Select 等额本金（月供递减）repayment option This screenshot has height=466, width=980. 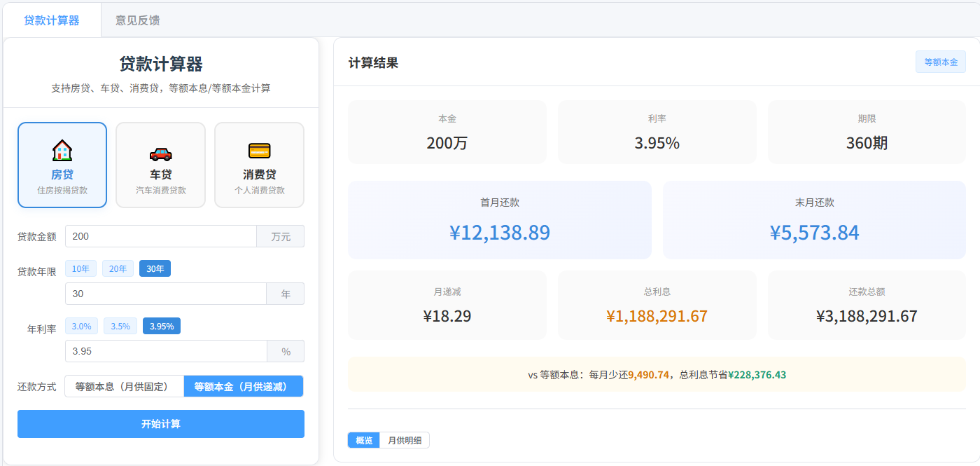(x=244, y=386)
